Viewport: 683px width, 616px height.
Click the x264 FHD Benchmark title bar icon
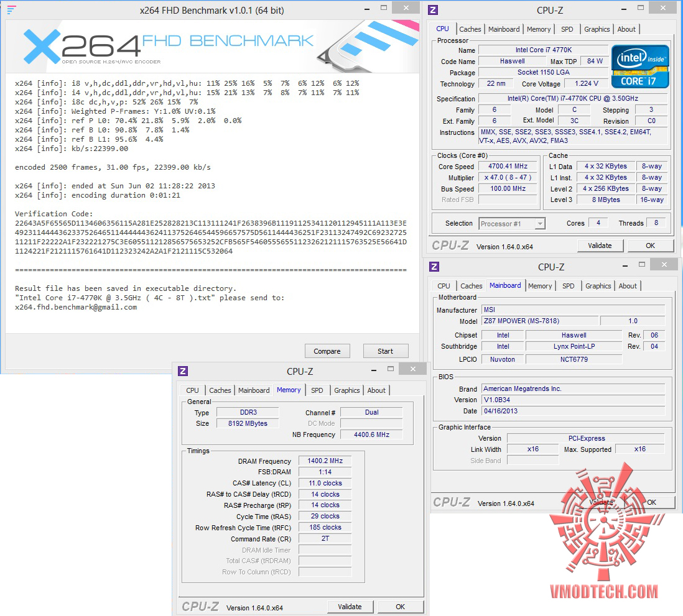click(x=11, y=10)
